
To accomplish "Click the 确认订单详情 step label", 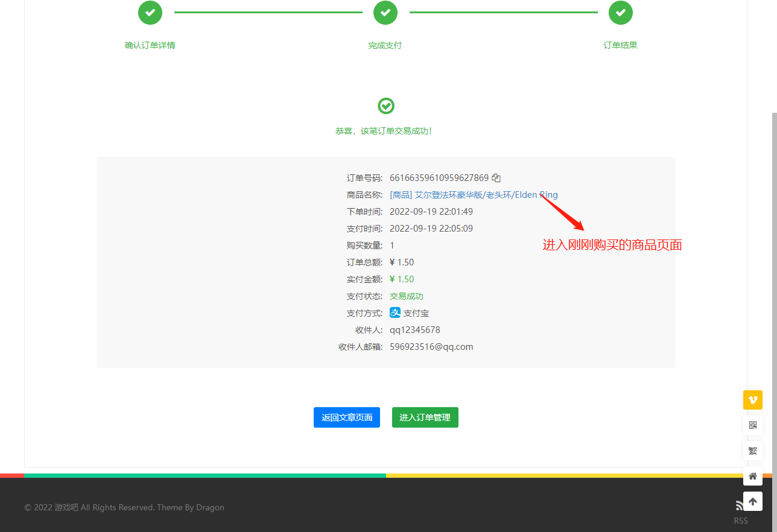I will click(x=150, y=45).
